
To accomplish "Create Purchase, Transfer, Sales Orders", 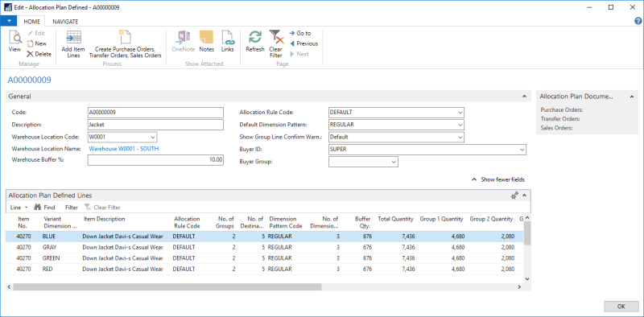I will click(x=126, y=44).
